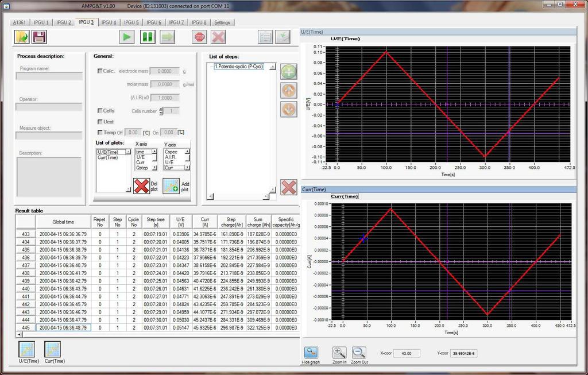Image resolution: width=588 pixels, height=375 pixels.
Task: Click the Measure object input field
Action: [x=49, y=136]
